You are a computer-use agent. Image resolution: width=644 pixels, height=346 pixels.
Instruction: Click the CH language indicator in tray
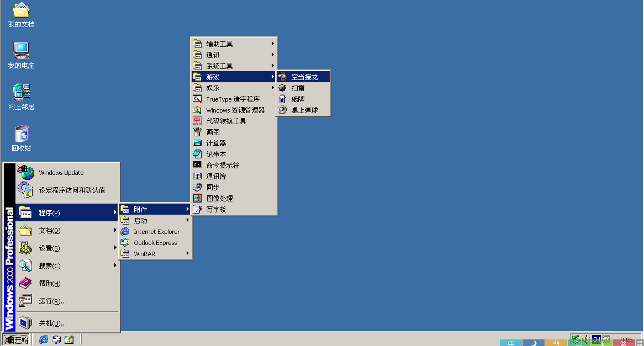(597, 339)
